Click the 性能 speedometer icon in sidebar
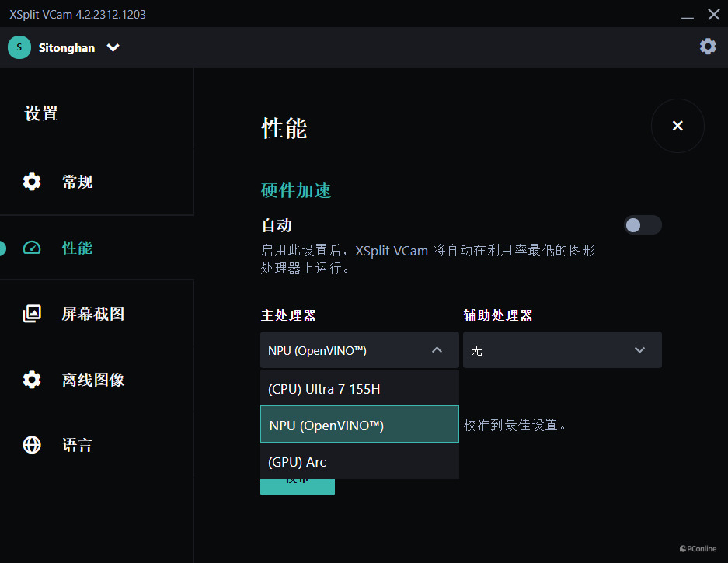 click(x=31, y=246)
